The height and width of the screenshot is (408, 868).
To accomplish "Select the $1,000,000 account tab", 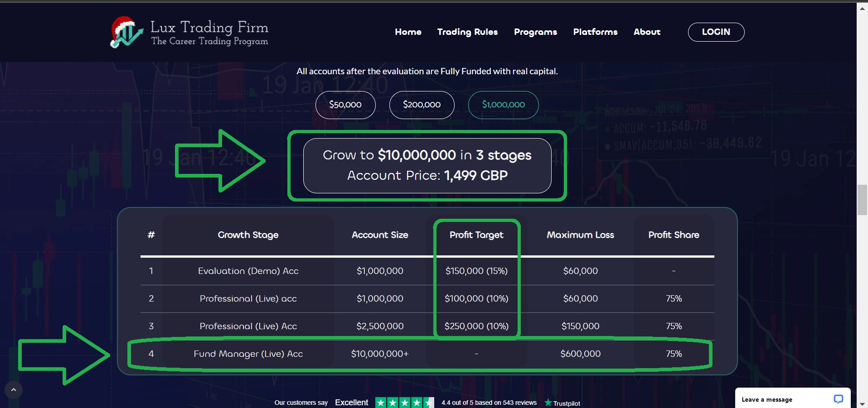I will pos(504,105).
